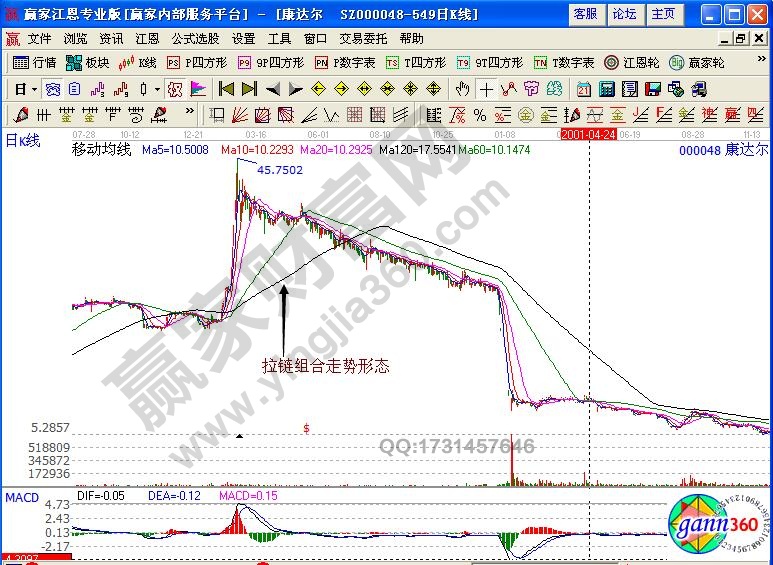Jump to first bar with skip-start arrow
773x565 pixels.
(x=227, y=88)
